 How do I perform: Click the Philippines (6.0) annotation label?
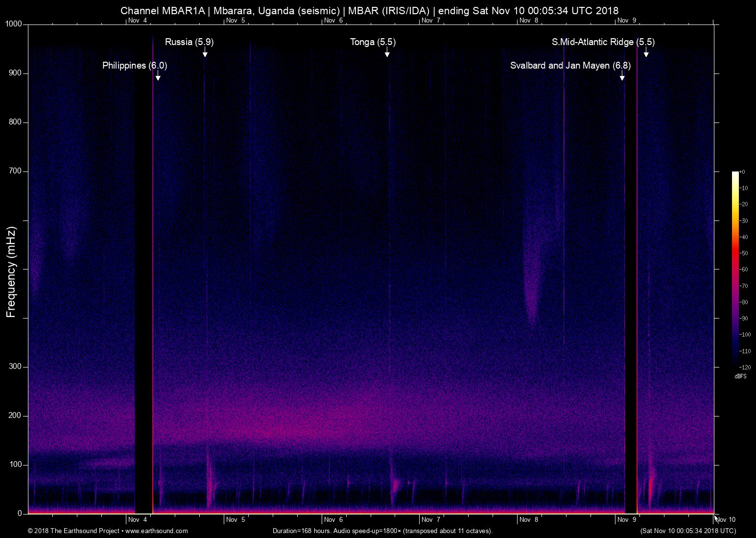tap(134, 65)
